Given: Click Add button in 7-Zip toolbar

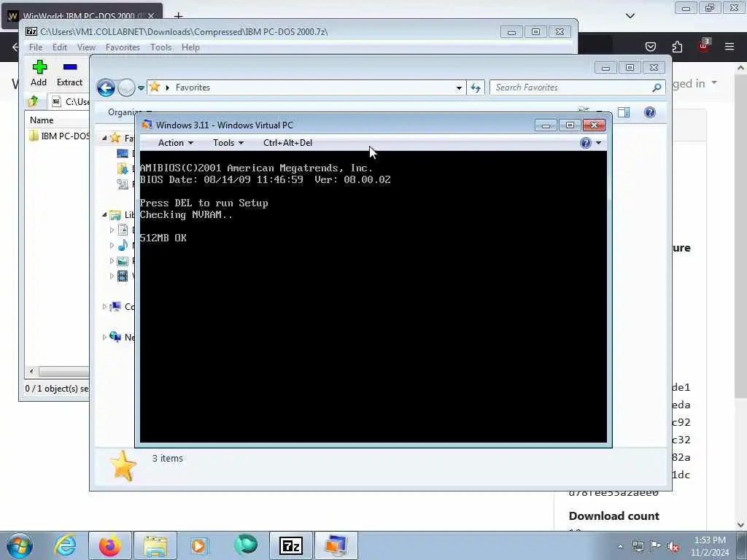Looking at the screenshot, I should (39, 73).
